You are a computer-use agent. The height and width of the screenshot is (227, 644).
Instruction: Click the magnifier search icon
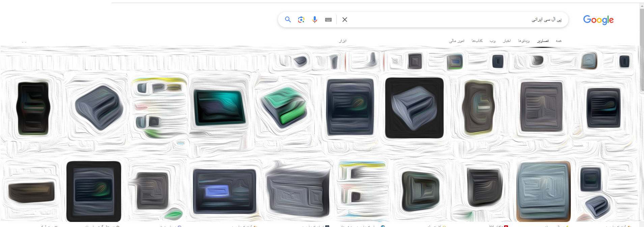[x=288, y=20]
